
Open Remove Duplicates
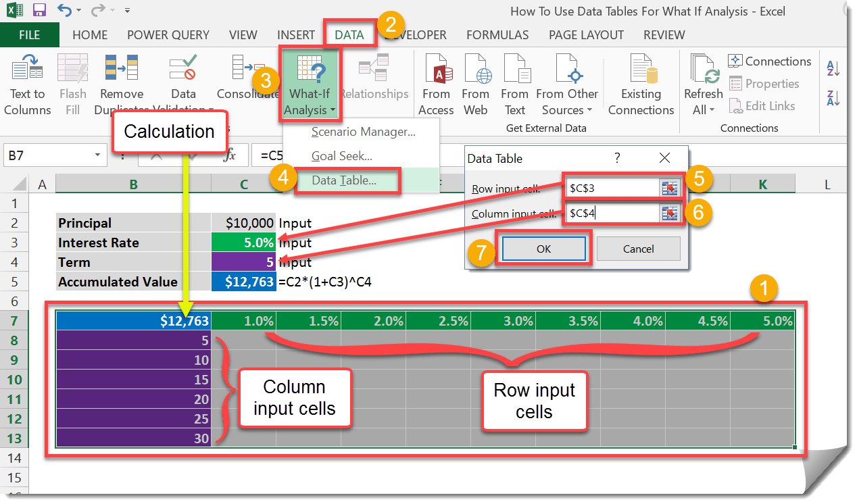pos(121,82)
